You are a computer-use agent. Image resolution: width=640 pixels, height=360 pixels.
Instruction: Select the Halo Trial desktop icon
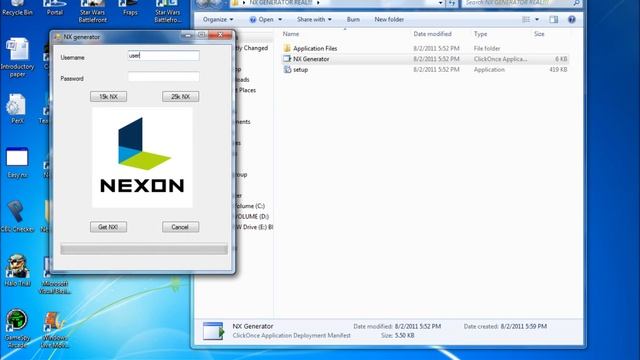(x=17, y=270)
